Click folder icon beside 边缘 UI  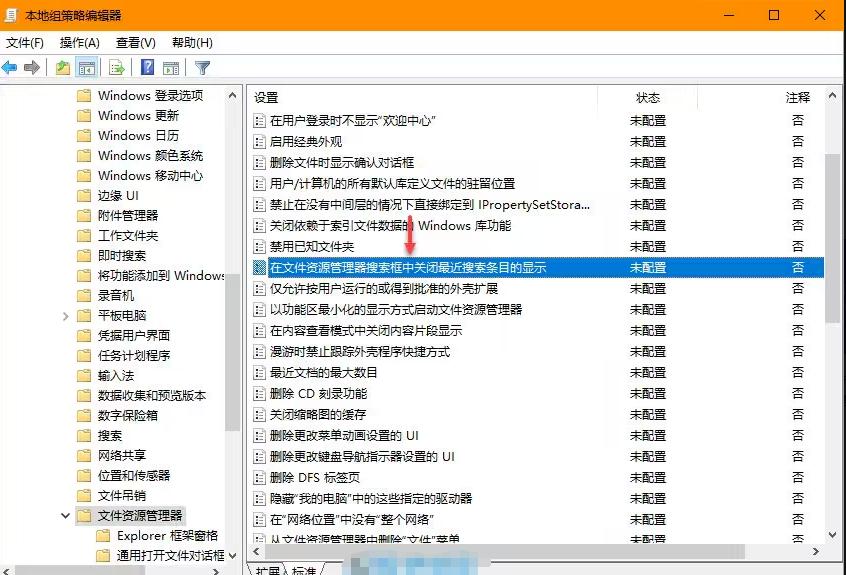(84, 196)
